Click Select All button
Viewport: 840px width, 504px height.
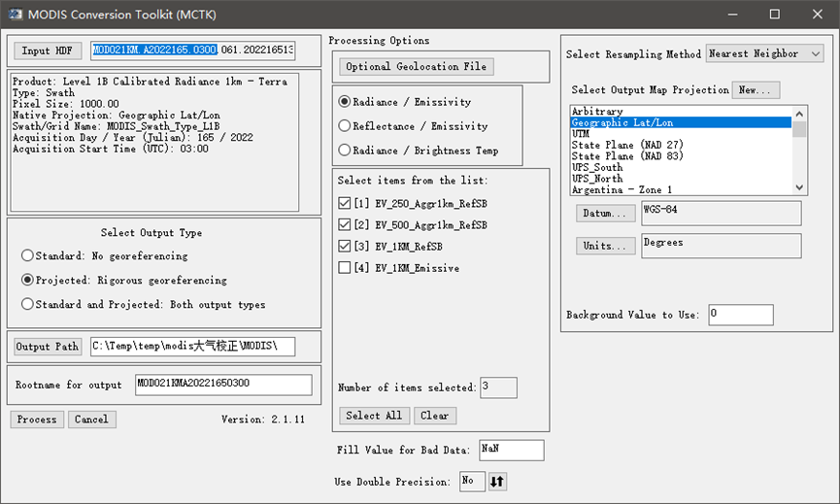[374, 416]
